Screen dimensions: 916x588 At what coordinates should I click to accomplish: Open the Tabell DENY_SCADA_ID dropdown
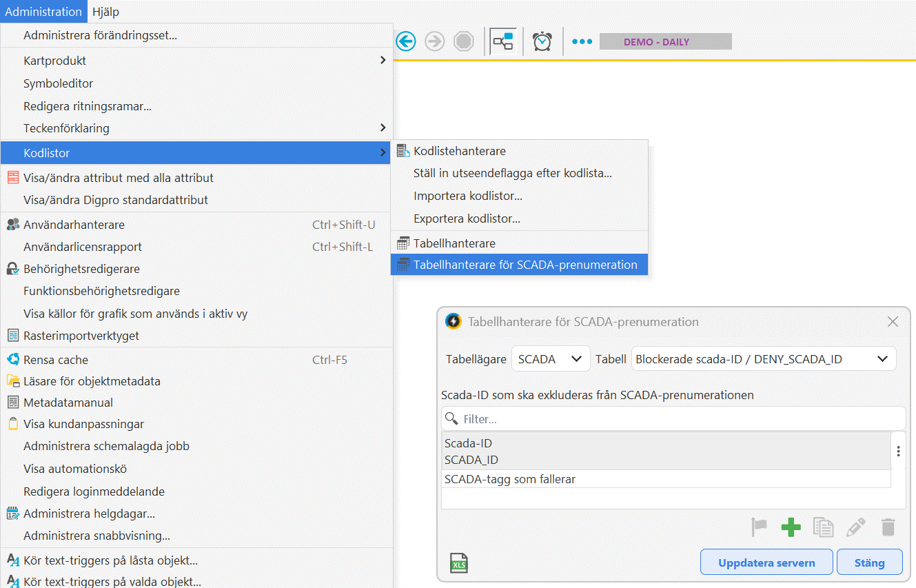pyautogui.click(x=763, y=359)
